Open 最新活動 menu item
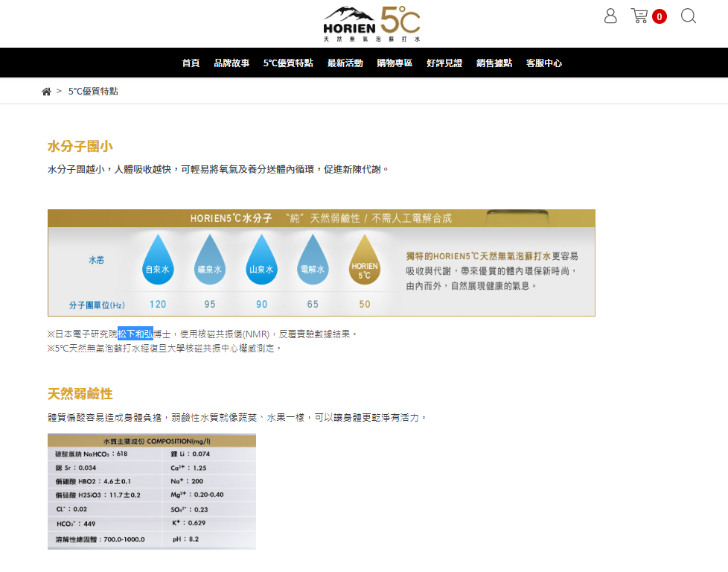 (x=345, y=63)
